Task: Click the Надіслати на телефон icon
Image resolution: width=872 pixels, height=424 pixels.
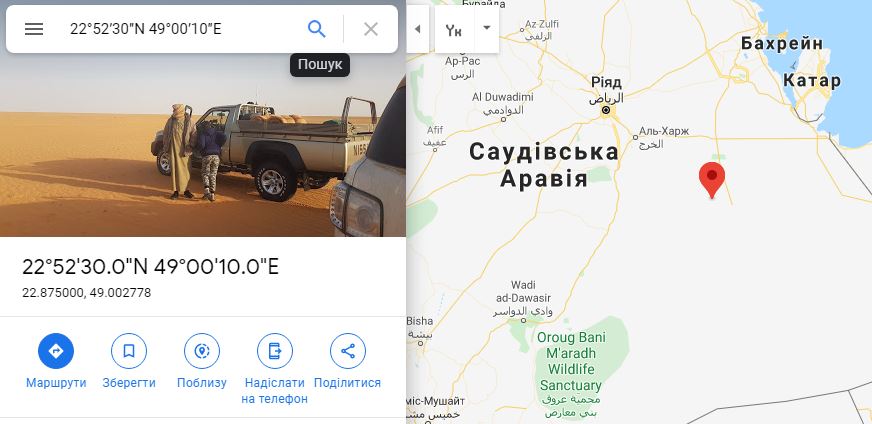Action: click(275, 351)
